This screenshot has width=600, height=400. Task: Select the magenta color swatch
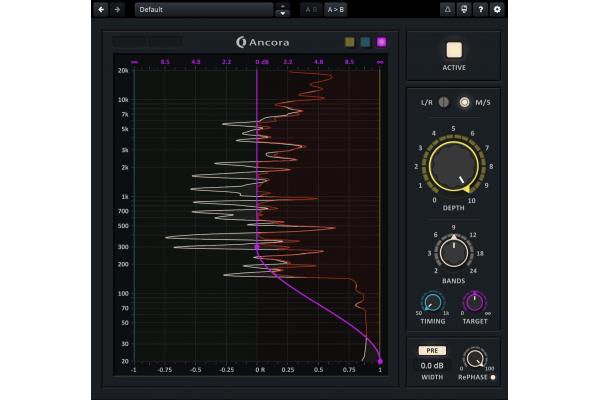382,42
